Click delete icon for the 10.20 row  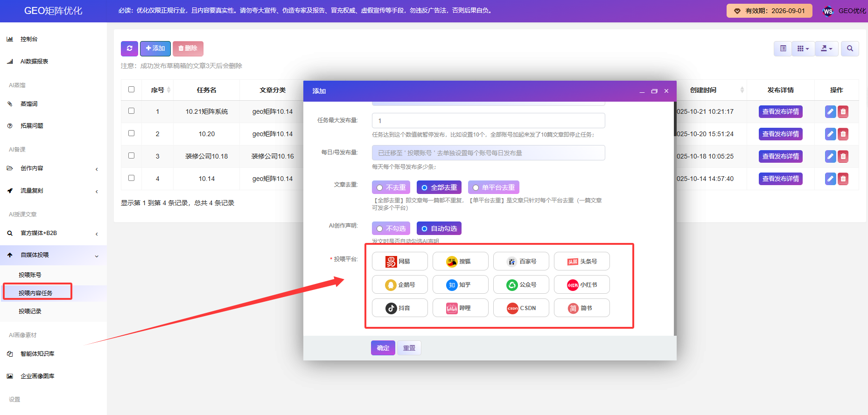[843, 134]
